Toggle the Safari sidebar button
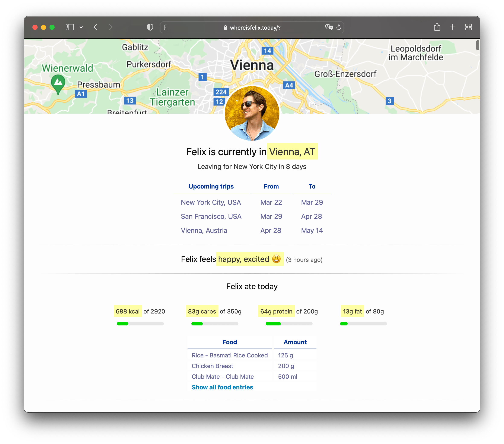The height and width of the screenshot is (444, 504). (70, 27)
